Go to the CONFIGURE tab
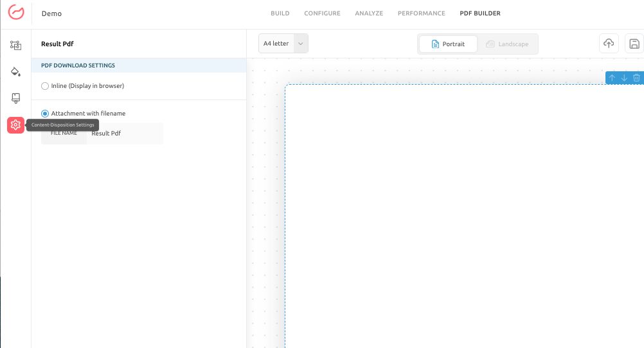The image size is (644, 348). [x=323, y=13]
